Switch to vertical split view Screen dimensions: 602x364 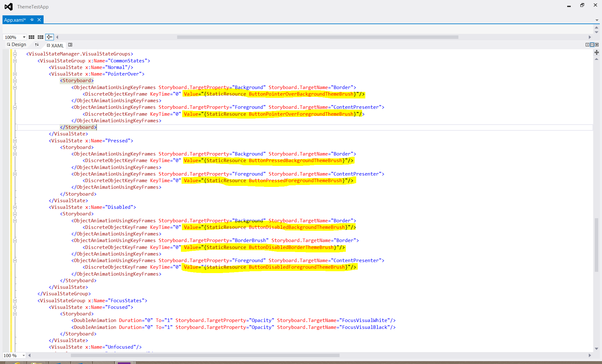587,45
